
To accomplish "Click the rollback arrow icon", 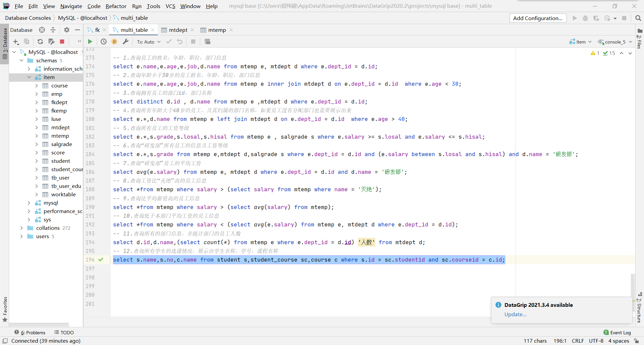I will [180, 42].
